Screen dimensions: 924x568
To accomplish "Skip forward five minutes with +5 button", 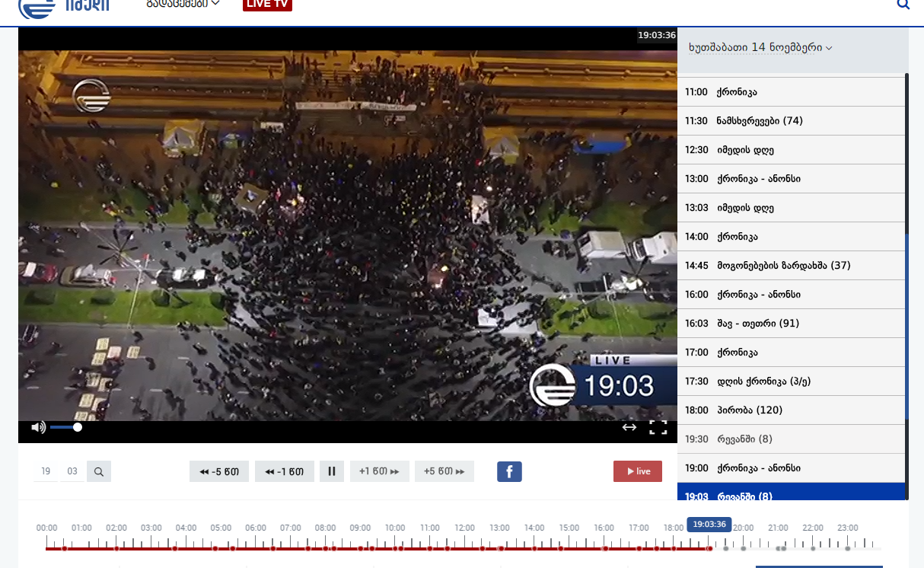I will [x=444, y=471].
